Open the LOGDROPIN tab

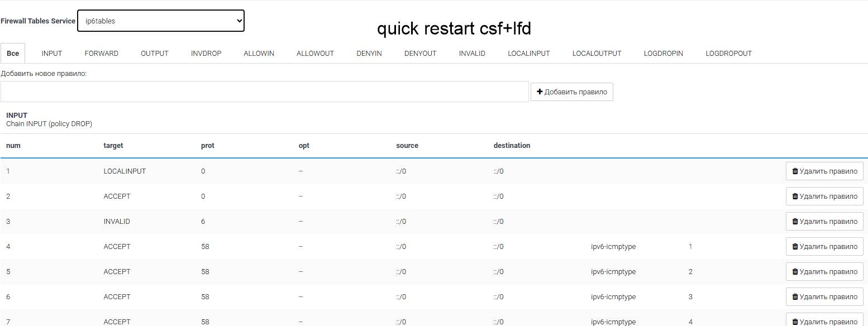point(663,53)
